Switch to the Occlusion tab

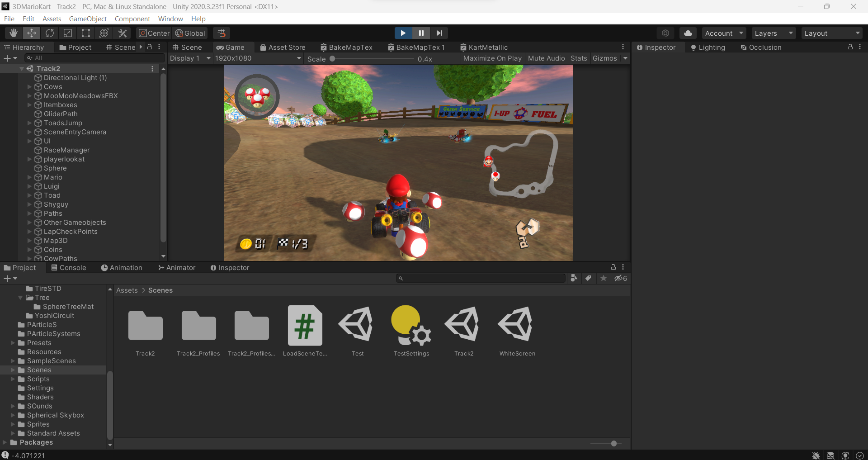click(761, 47)
